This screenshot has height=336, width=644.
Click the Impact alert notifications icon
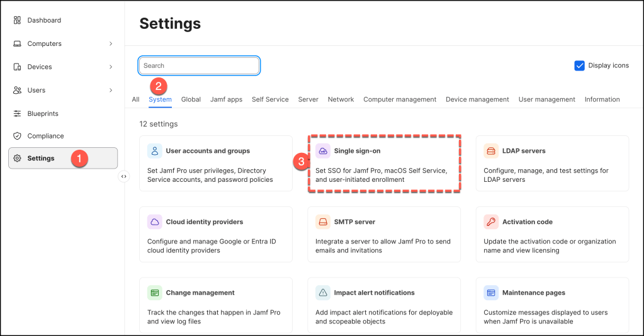coord(323,293)
